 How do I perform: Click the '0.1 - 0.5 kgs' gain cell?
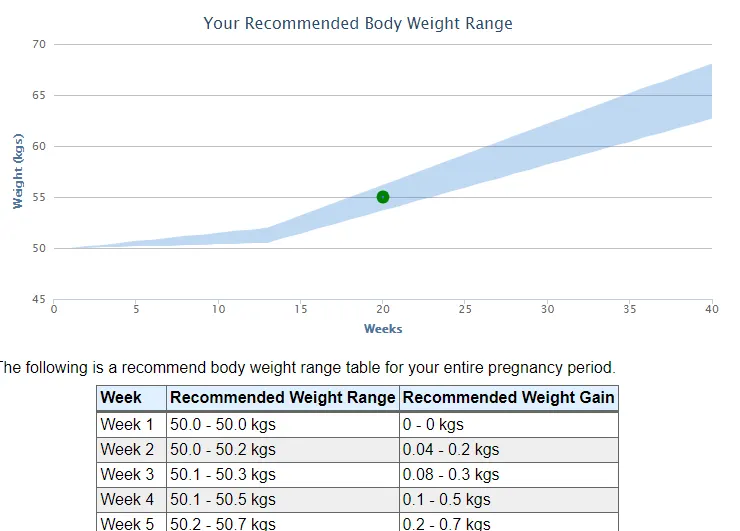point(447,499)
